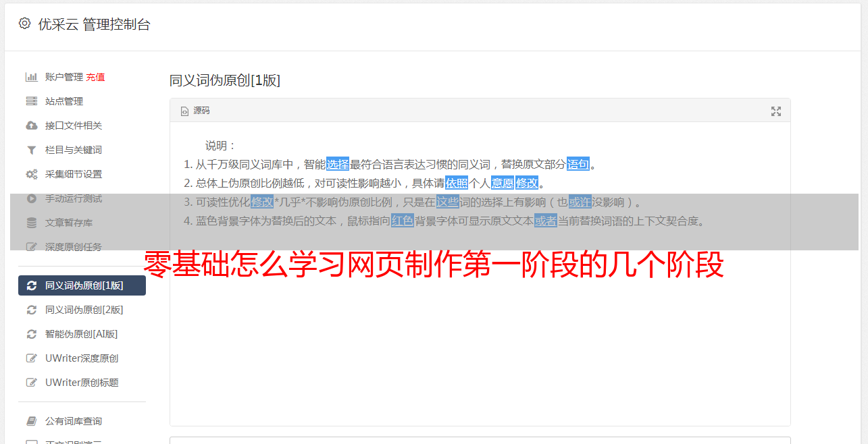Click the 源码 source code icon
Image resolution: width=868 pixels, height=444 pixels.
[184, 111]
